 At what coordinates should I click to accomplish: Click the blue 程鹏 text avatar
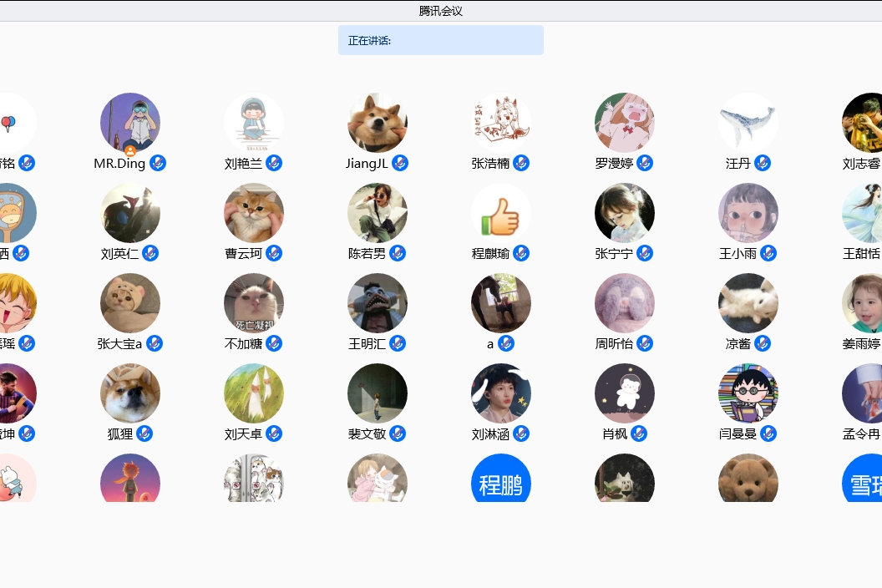point(501,479)
